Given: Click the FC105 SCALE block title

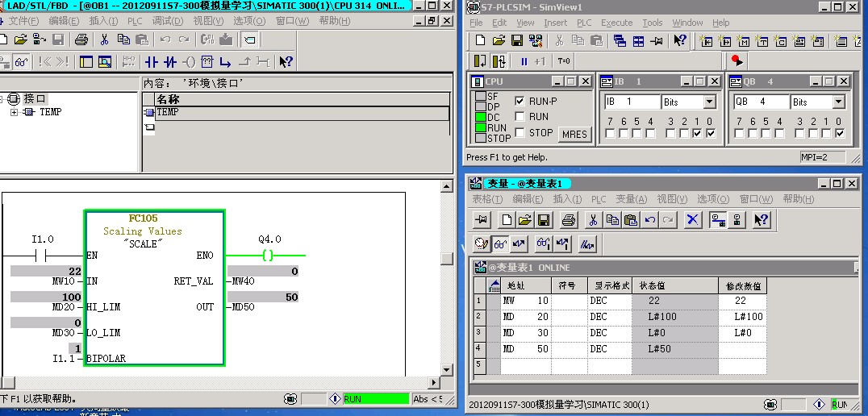Looking at the screenshot, I should click(x=144, y=218).
